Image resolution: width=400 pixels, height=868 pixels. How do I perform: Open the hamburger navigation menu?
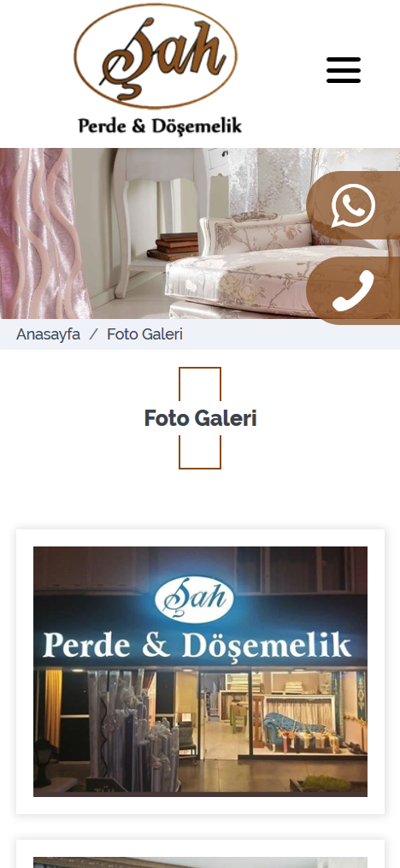pos(343,70)
